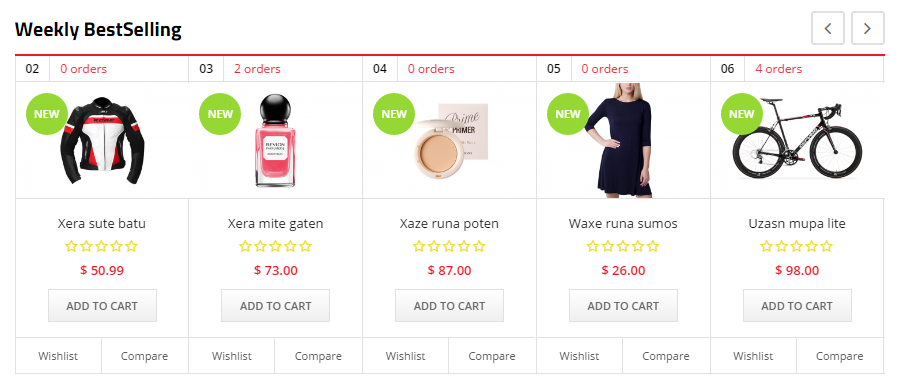This screenshot has width=898, height=386.
Task: Click the NEW badge on the bicycle product
Action: coord(741,113)
